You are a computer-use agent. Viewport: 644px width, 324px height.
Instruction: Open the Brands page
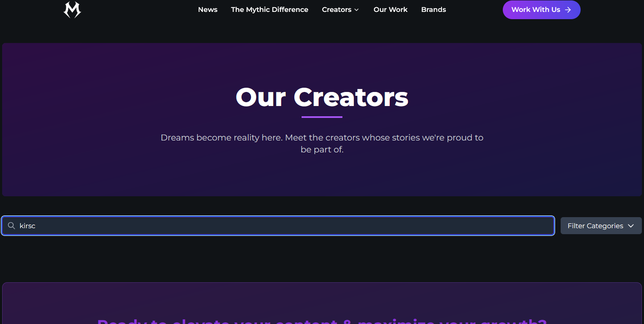[x=433, y=10]
